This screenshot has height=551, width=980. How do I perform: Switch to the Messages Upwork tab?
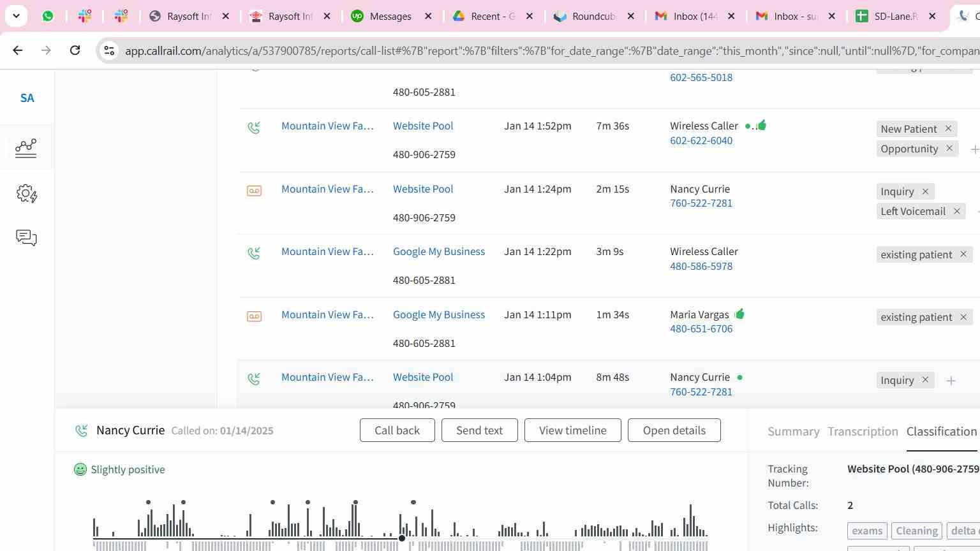click(x=390, y=16)
